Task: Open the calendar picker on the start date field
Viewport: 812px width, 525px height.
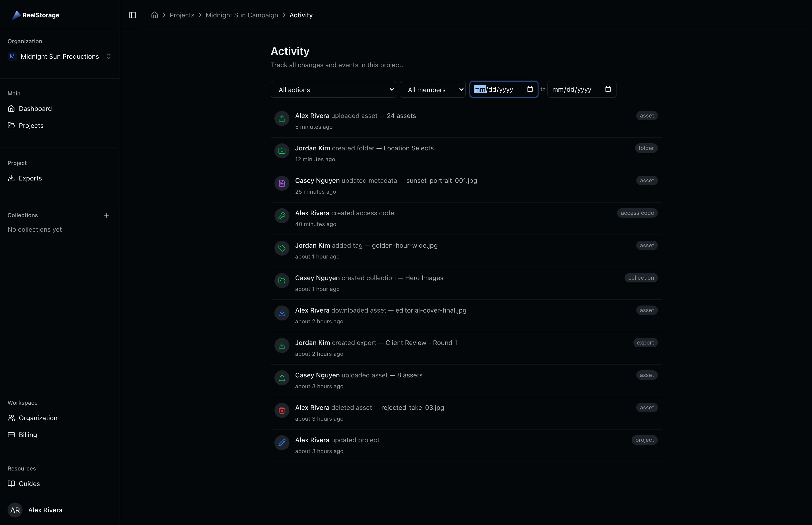Action: 530,89
